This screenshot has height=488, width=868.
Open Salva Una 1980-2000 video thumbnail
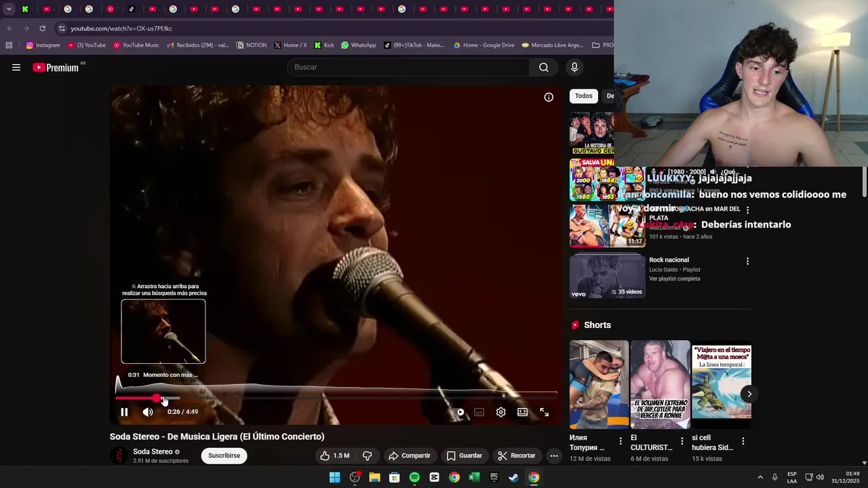(x=608, y=180)
